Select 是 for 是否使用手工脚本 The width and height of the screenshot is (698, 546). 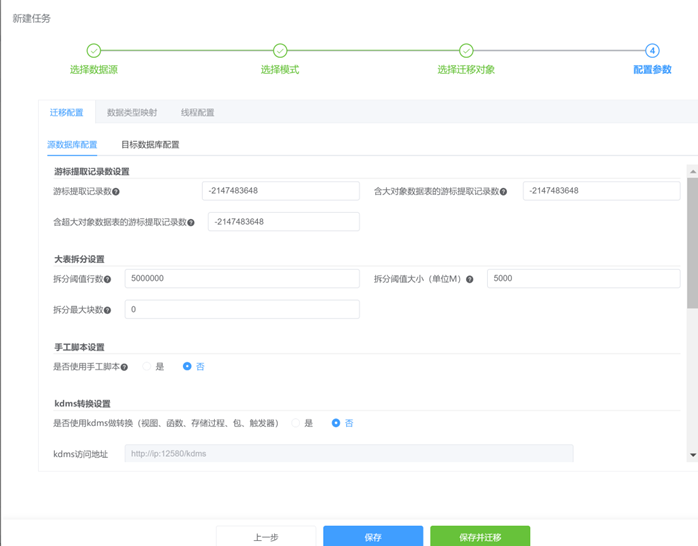pyautogui.click(x=147, y=367)
